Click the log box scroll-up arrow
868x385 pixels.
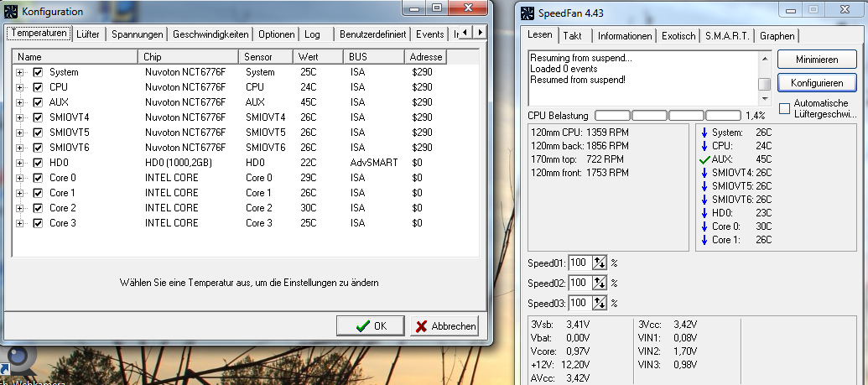pos(765,58)
